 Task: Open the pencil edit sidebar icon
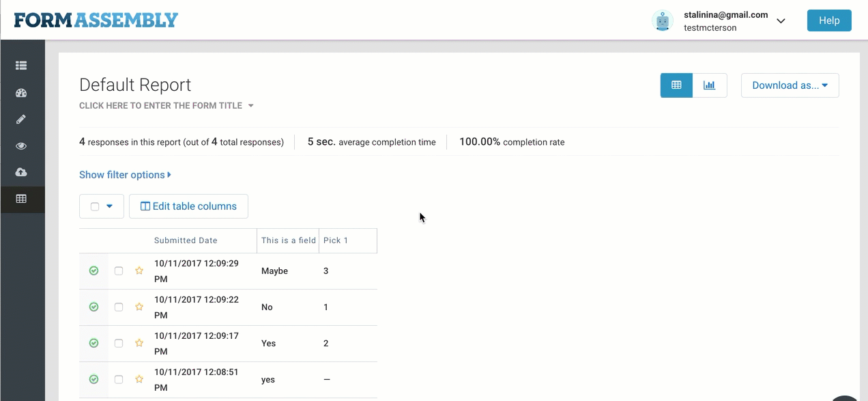tap(21, 120)
